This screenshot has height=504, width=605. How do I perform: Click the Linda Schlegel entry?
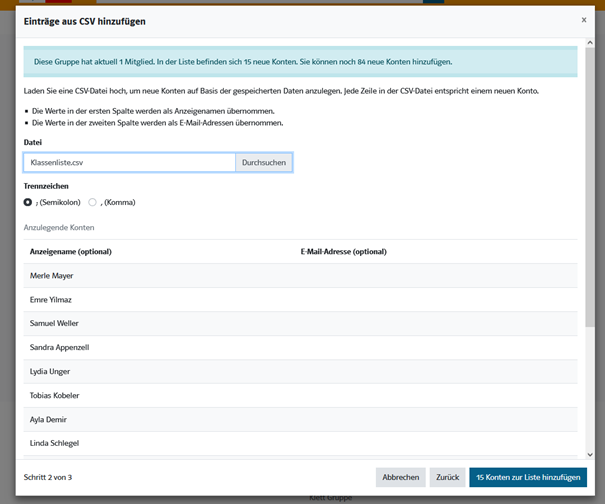[x=54, y=443]
